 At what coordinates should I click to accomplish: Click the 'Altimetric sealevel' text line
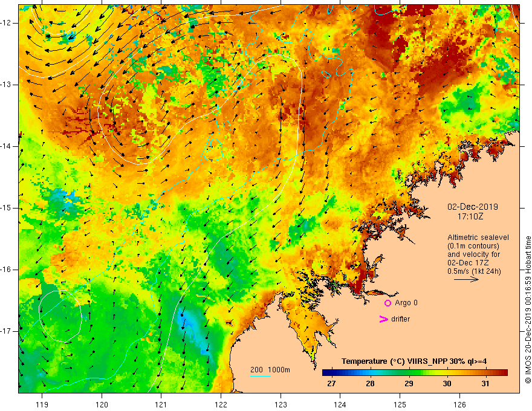(478, 238)
